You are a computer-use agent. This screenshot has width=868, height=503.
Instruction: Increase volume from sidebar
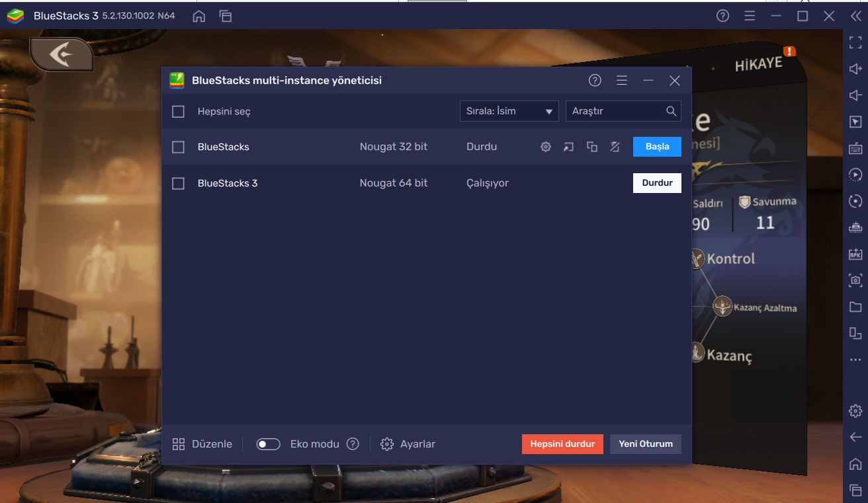[x=855, y=69]
